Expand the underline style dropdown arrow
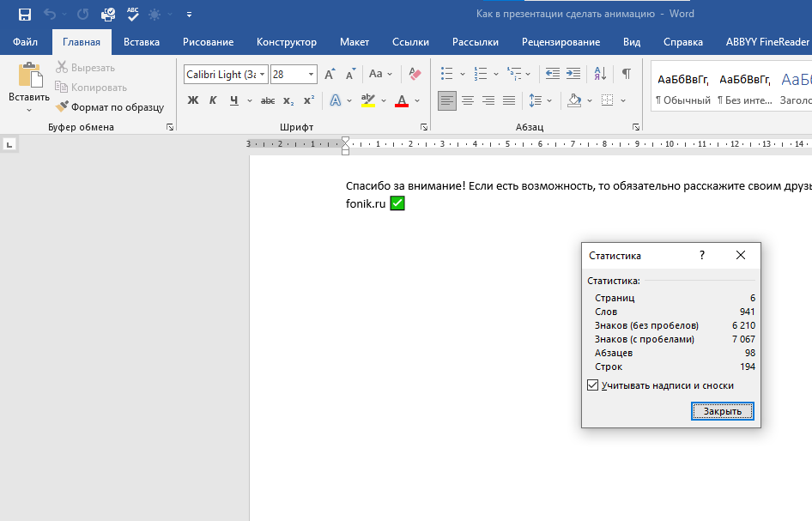 point(250,100)
